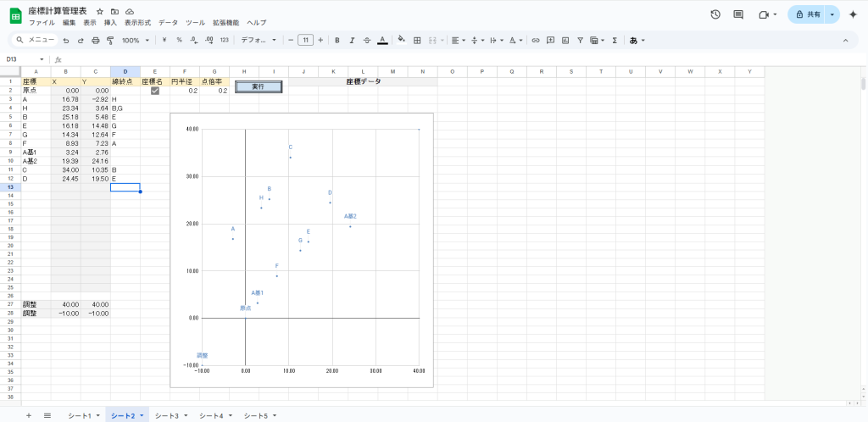Click the print icon in toolbar
The width and height of the screenshot is (868, 422).
[95, 40]
